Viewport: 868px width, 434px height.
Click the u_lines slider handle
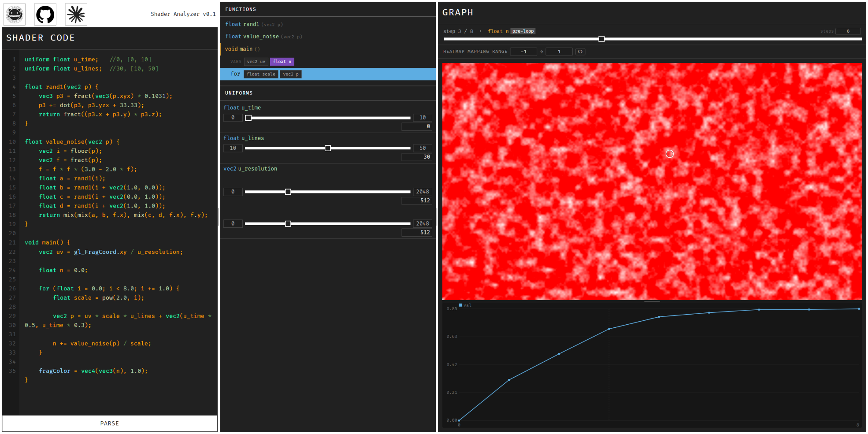point(328,148)
